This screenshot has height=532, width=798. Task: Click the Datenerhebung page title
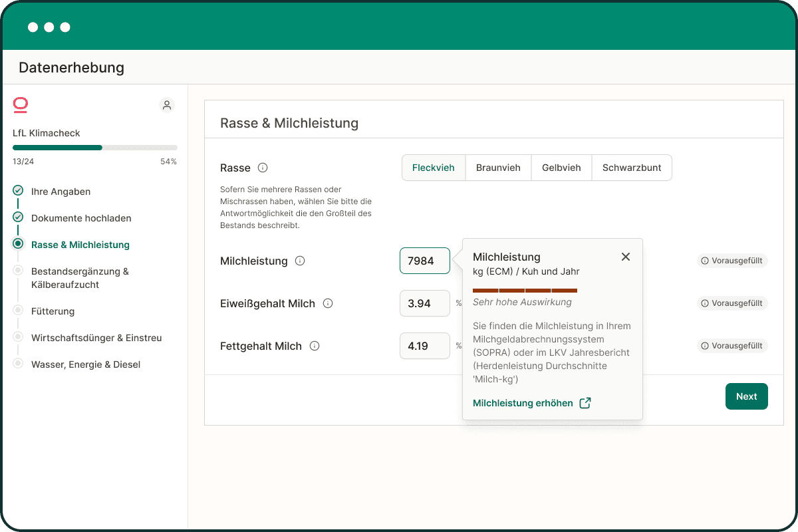[71, 67]
